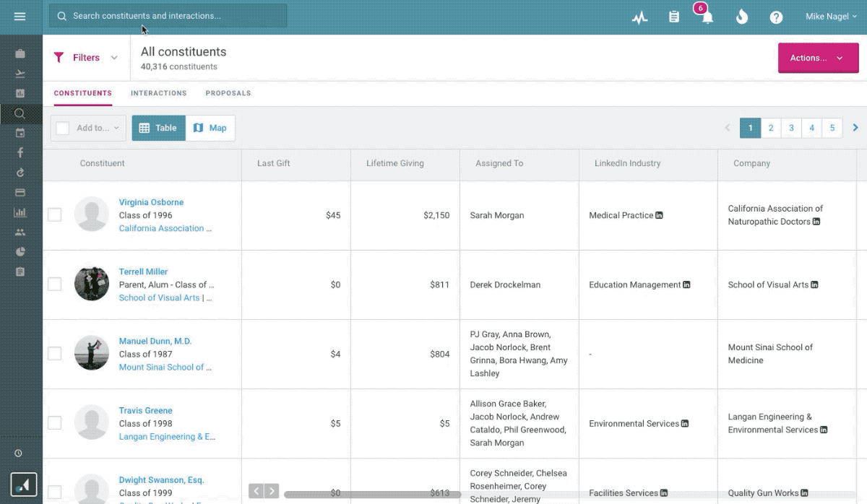Tick the checkbox beside Travis Greene
Screen dimensions: 867x504
point(55,423)
